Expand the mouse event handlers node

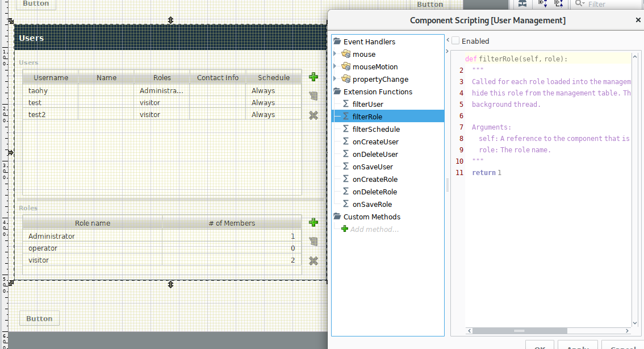[335, 54]
